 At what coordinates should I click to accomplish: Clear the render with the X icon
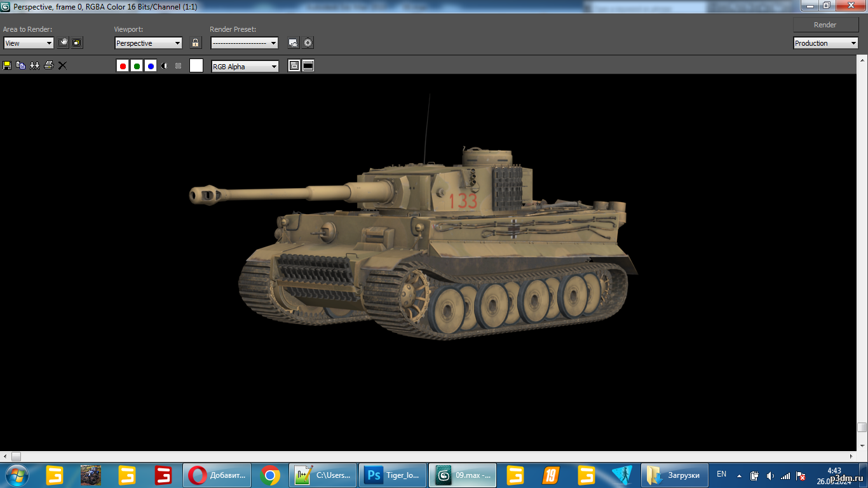(62, 65)
